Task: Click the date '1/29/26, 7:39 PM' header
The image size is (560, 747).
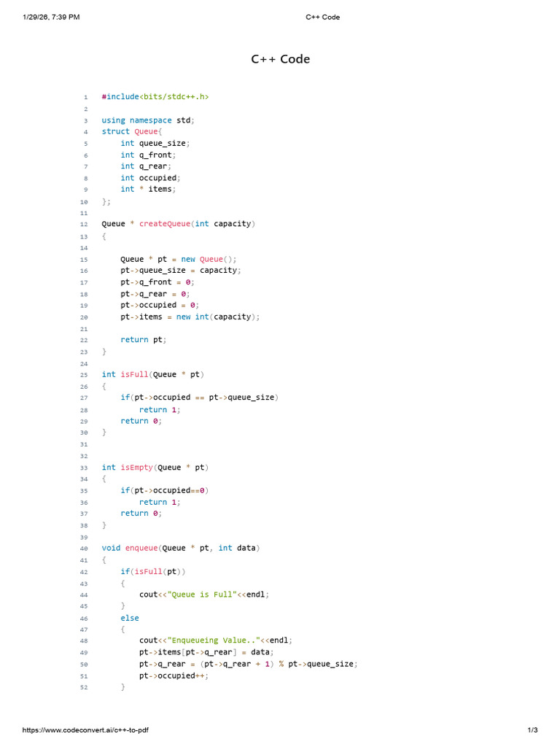Action: [51, 18]
